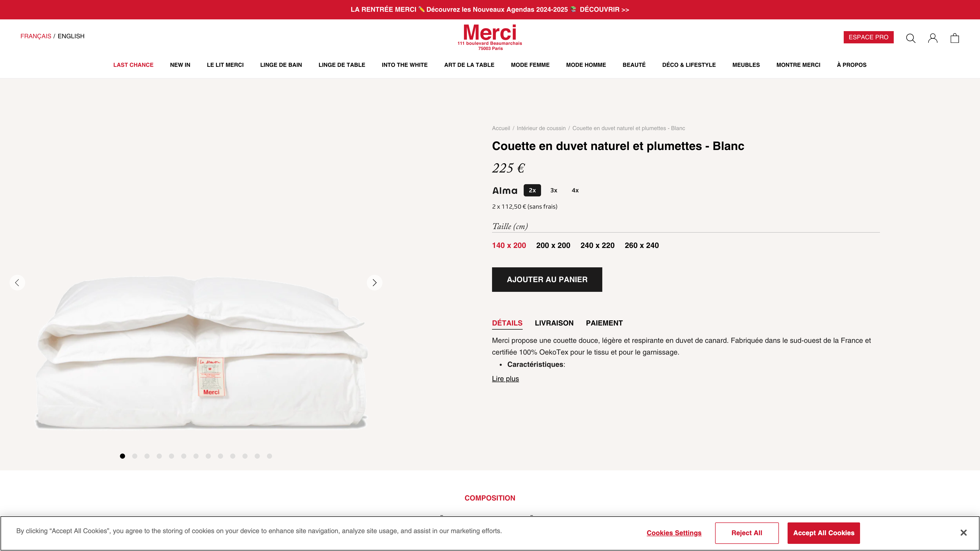Open the shopping bag icon
This screenshot has height=551, width=980.
[954, 38]
